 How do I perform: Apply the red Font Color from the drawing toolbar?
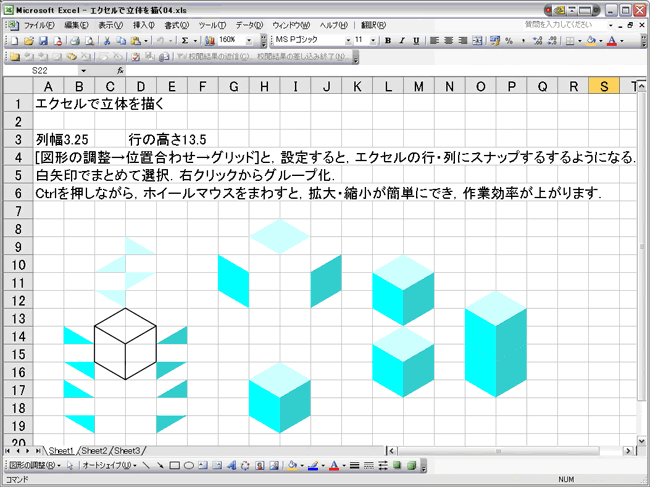click(334, 466)
